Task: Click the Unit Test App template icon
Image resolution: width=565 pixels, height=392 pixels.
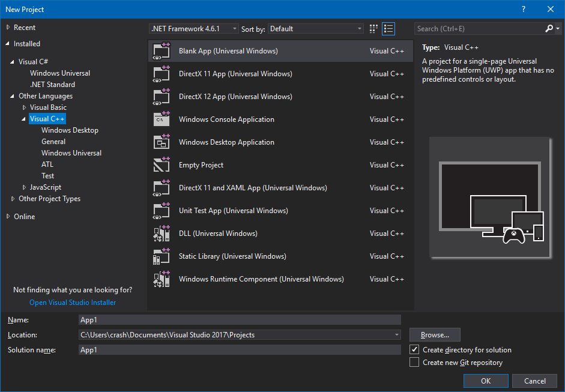Action: click(162, 211)
